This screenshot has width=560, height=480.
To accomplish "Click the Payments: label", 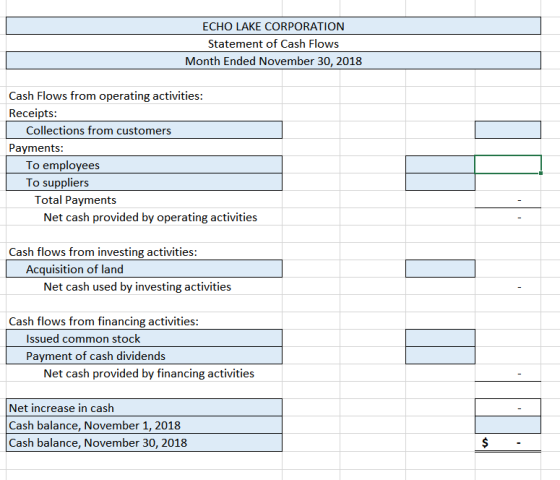I will pos(36,148).
